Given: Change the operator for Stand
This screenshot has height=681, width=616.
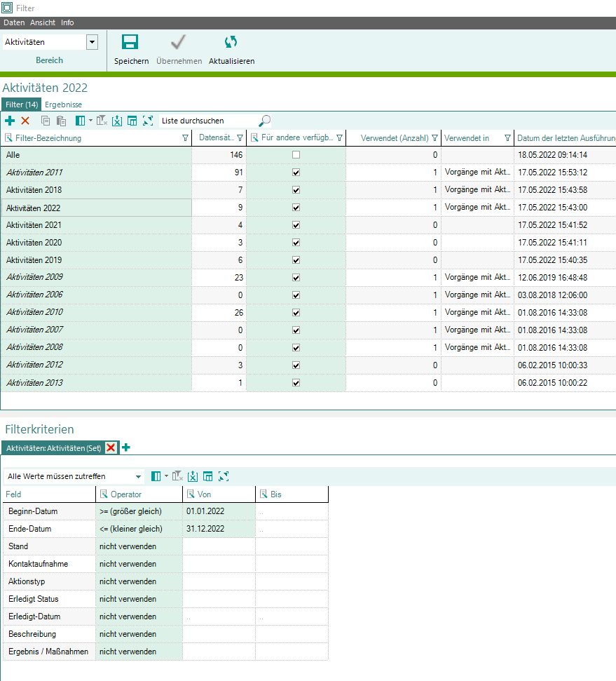Looking at the screenshot, I should coord(139,546).
